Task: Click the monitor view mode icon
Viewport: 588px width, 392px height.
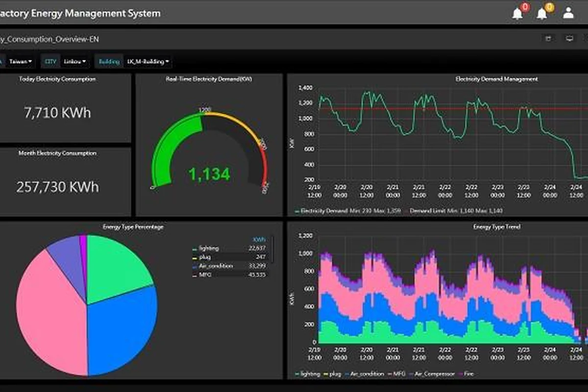Action: pos(569,39)
